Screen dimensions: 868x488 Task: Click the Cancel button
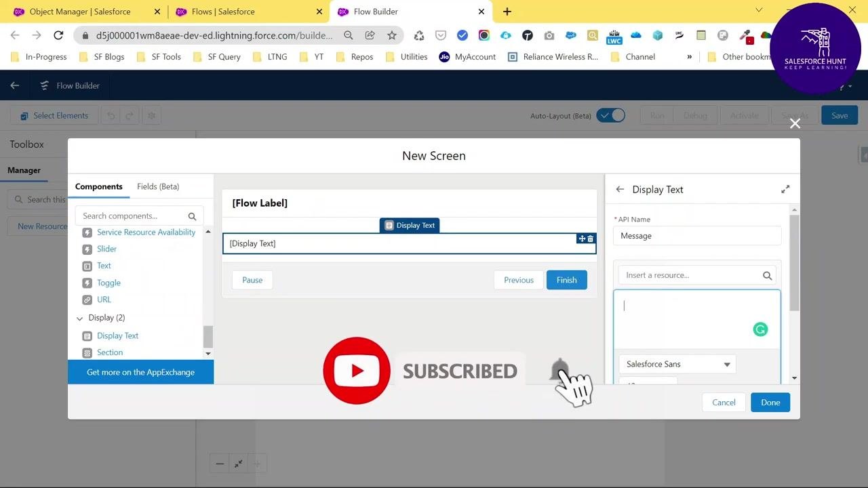[x=724, y=403]
